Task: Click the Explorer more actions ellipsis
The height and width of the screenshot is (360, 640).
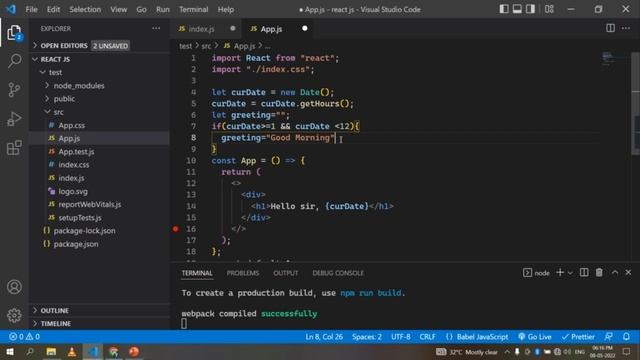Action: pyautogui.click(x=156, y=28)
